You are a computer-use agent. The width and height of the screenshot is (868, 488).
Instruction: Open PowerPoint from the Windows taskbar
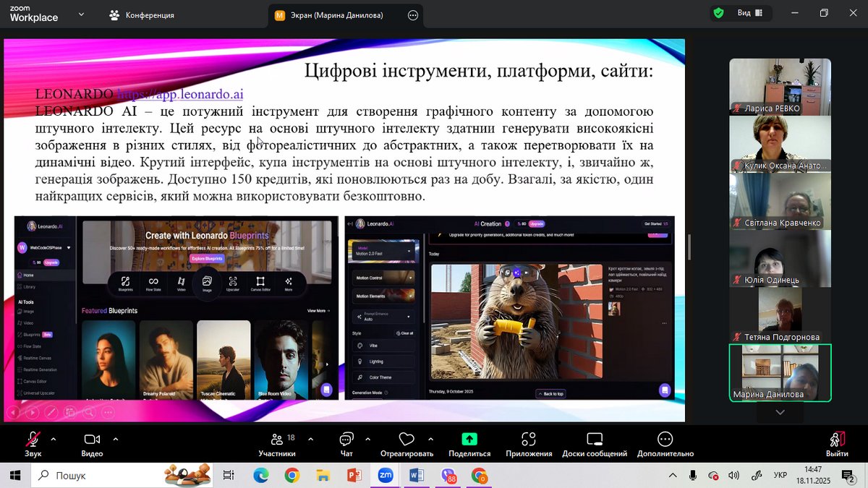[354, 476]
